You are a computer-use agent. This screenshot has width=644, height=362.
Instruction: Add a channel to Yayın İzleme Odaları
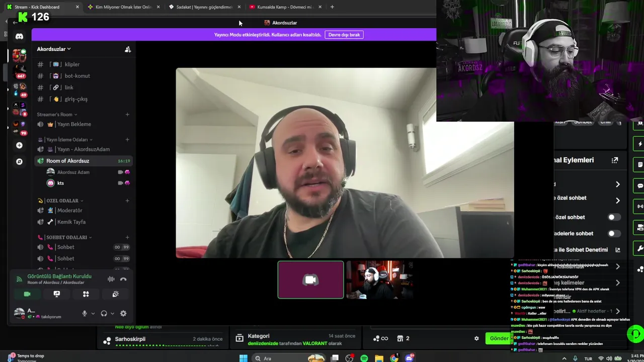click(127, 140)
